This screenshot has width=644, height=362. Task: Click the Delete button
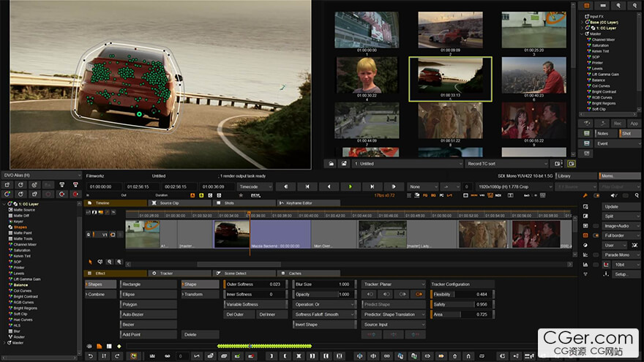point(200,334)
